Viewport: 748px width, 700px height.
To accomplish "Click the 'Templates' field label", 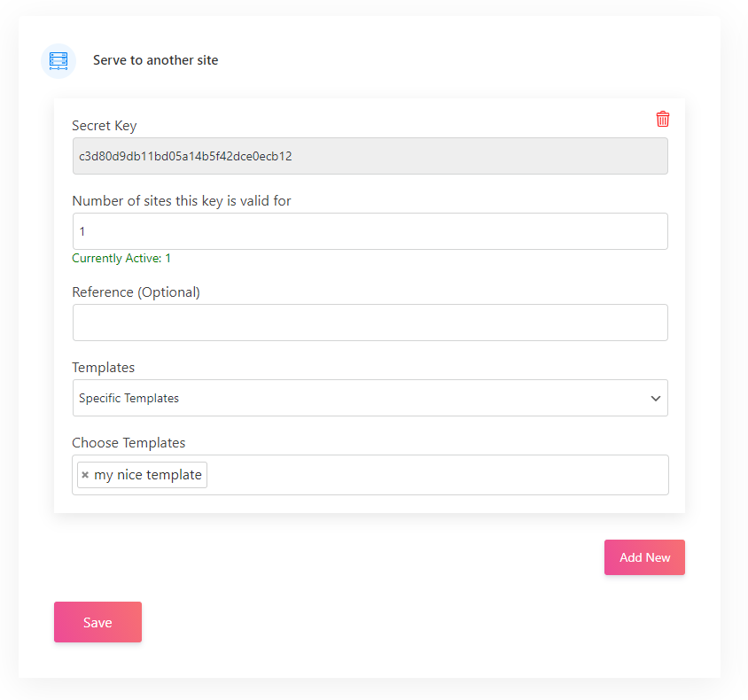I will (104, 368).
